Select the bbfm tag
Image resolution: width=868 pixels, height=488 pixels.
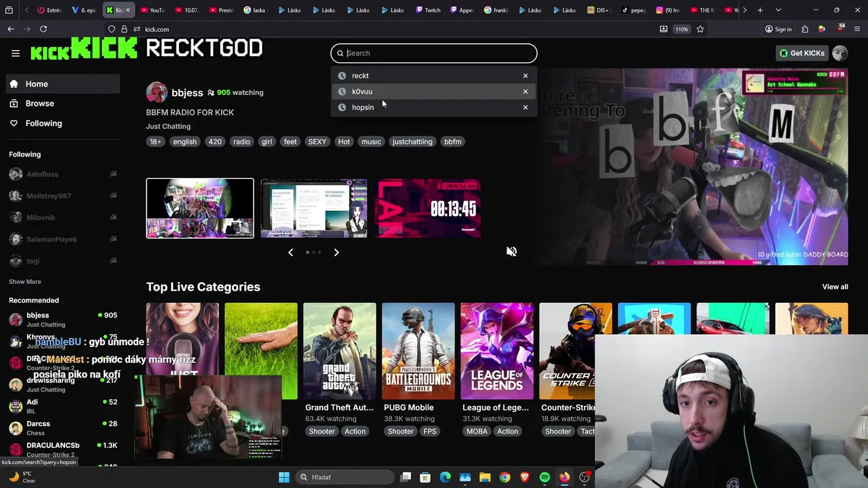pos(452,142)
